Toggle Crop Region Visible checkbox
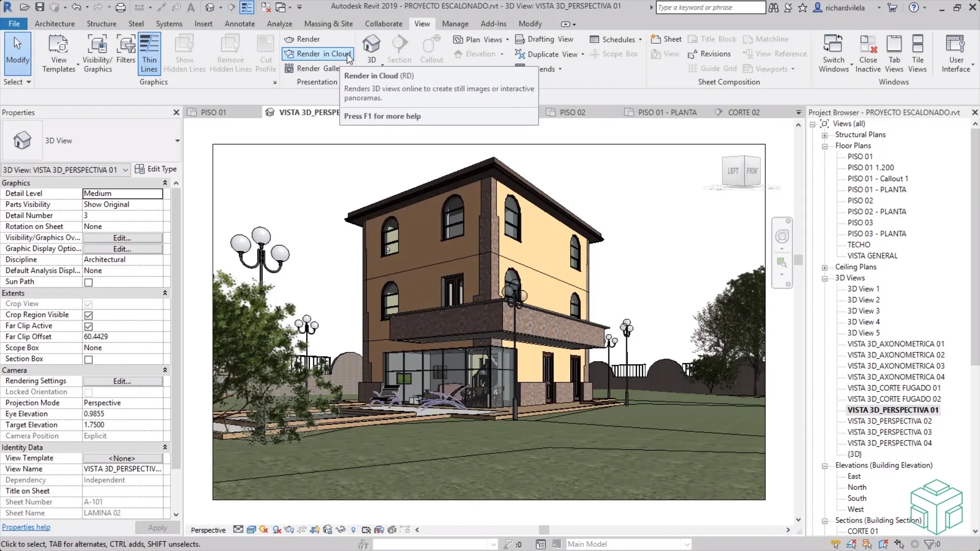980x551 pixels. [x=88, y=315]
